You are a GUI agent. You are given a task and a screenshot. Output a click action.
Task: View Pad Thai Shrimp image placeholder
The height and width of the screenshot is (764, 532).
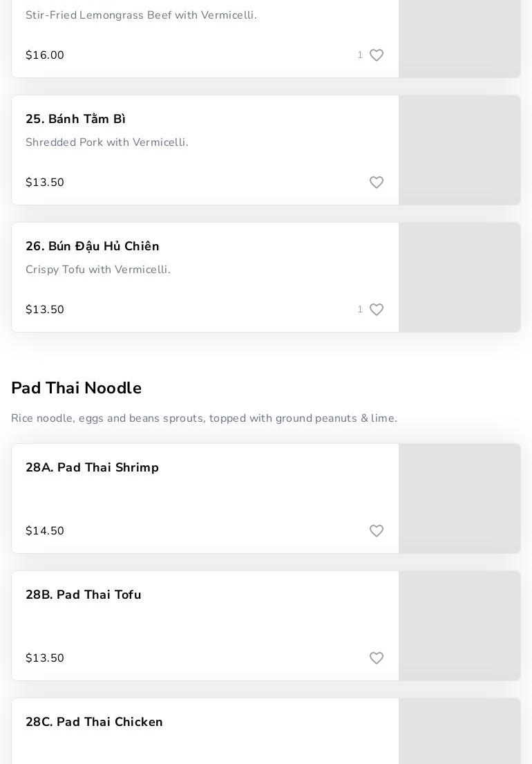[x=459, y=499]
